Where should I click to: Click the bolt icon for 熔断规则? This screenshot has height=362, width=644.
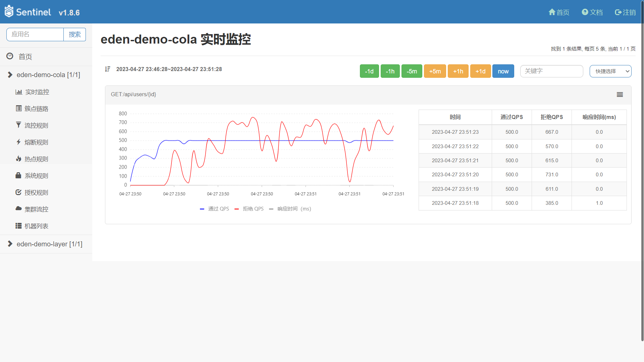click(x=18, y=142)
